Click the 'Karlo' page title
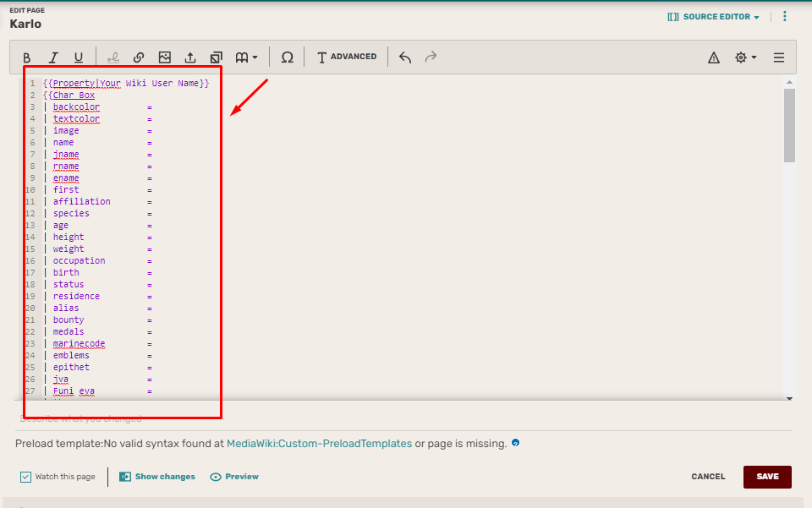 click(x=25, y=24)
